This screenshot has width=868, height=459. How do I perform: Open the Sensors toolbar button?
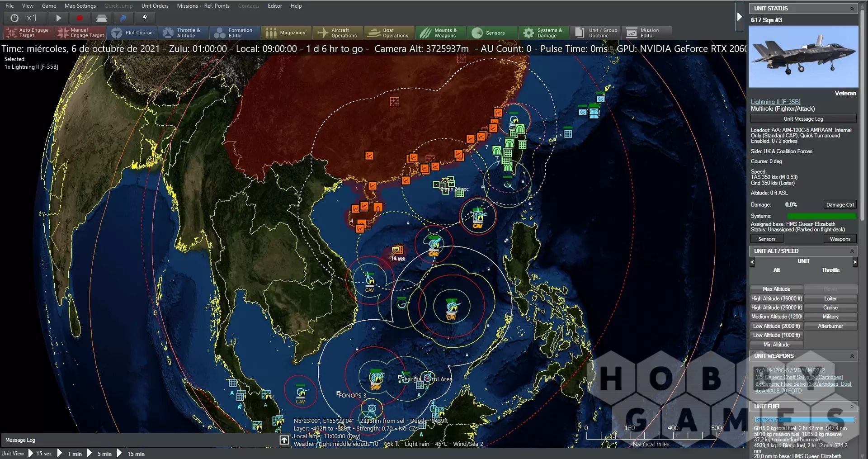point(493,33)
